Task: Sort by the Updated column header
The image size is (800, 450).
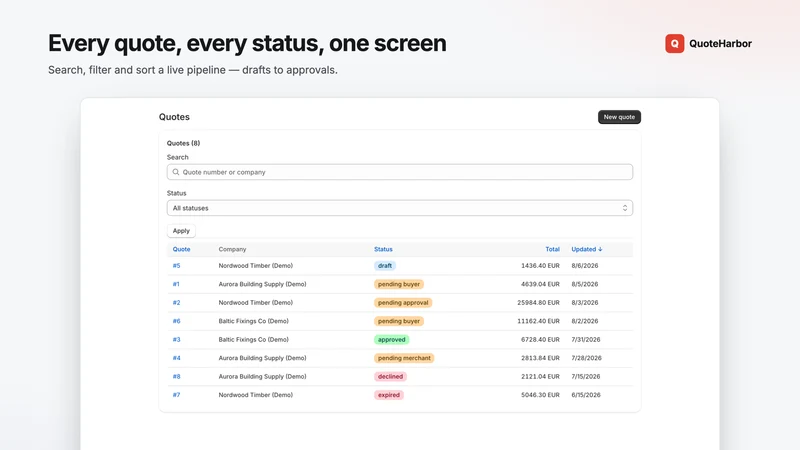Action: (x=587, y=249)
